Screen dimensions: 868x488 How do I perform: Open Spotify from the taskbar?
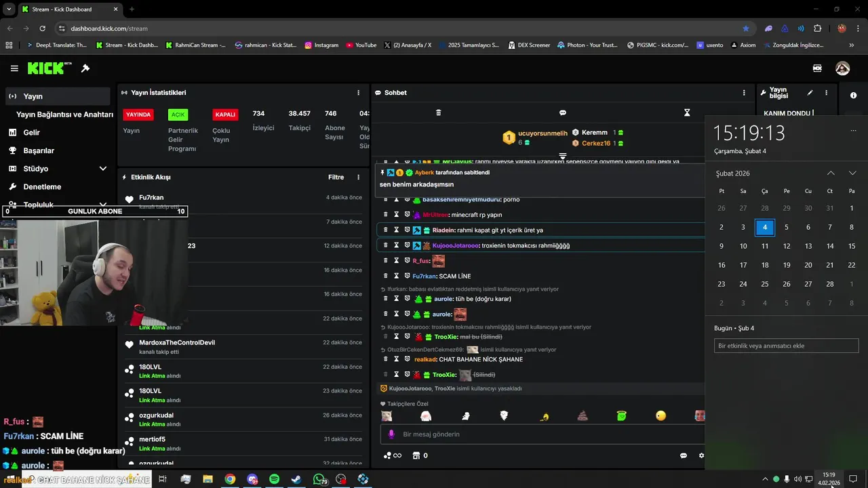[x=274, y=479]
